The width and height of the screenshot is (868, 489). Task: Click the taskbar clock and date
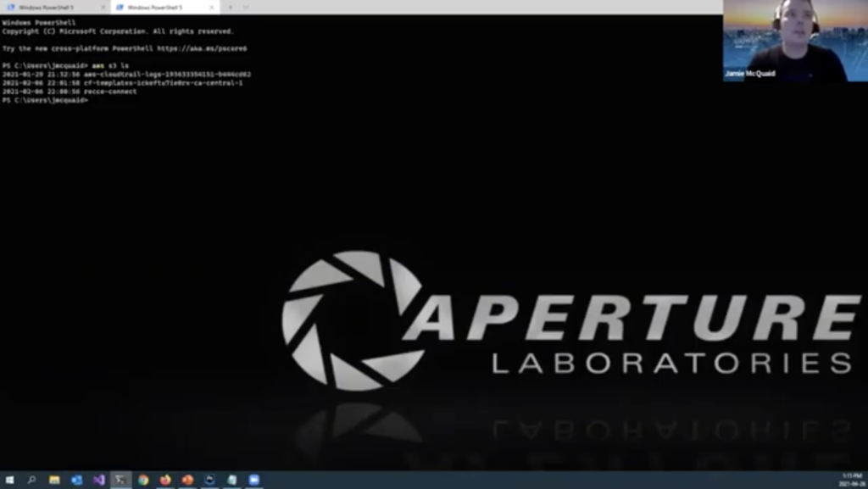[853, 480]
